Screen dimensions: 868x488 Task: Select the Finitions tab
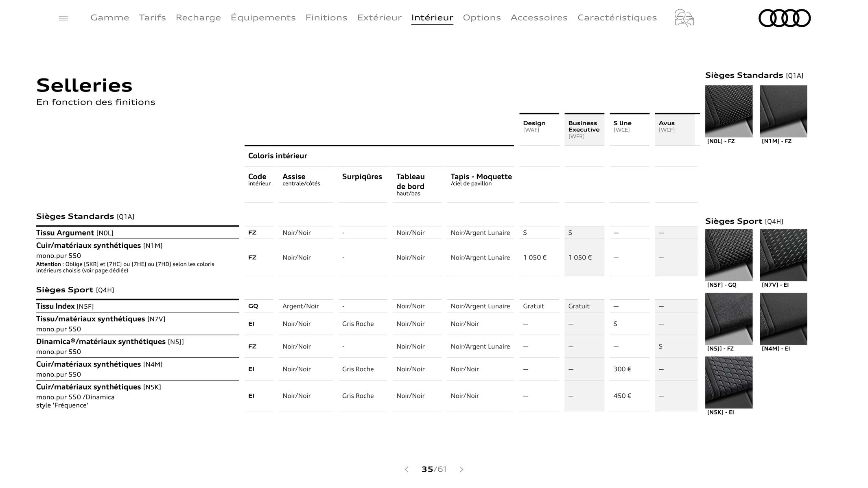click(326, 17)
